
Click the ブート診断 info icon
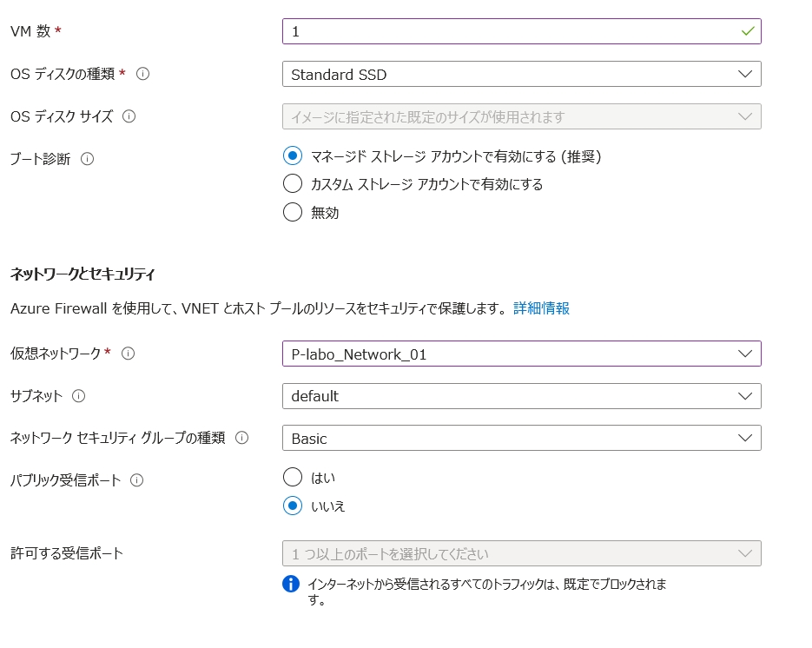(87, 159)
